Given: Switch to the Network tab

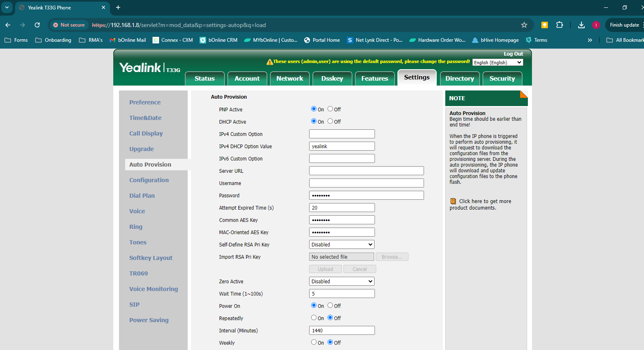Looking at the screenshot, I should [x=290, y=78].
